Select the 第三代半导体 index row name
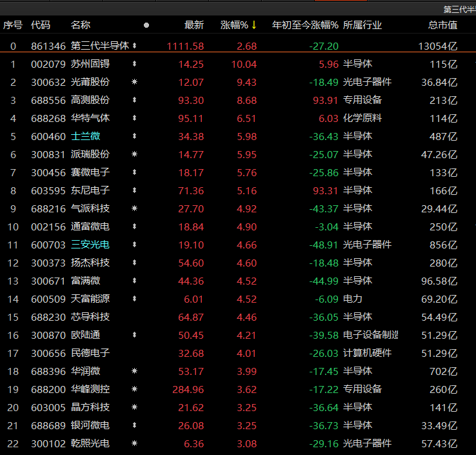Image resolution: width=476 pixels, height=455 pixels. [100, 46]
